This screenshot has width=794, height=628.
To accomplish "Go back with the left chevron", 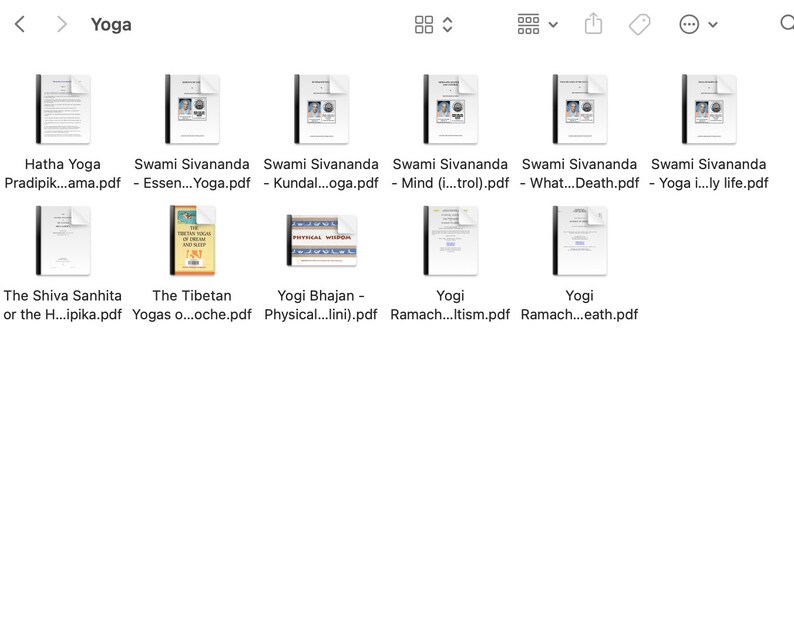I will pyautogui.click(x=20, y=24).
